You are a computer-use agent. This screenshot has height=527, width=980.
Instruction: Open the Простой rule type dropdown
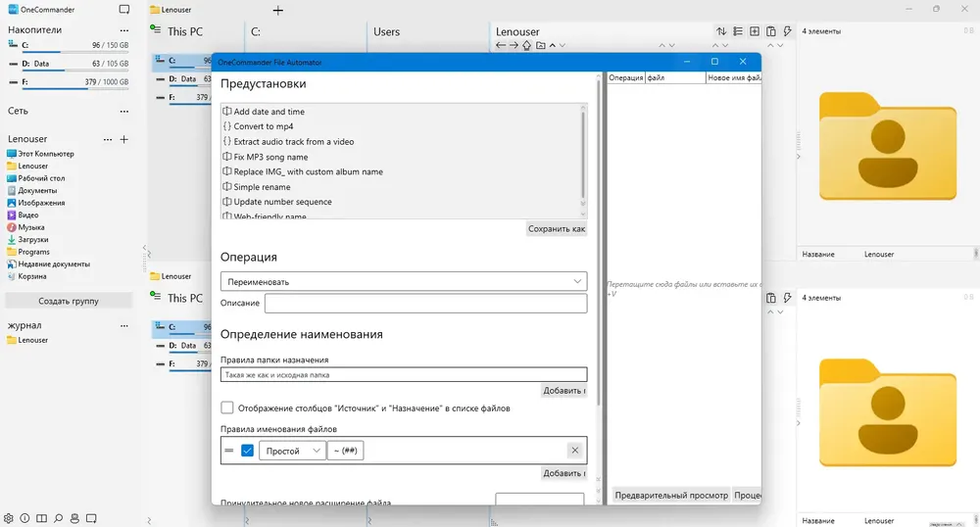coord(292,451)
